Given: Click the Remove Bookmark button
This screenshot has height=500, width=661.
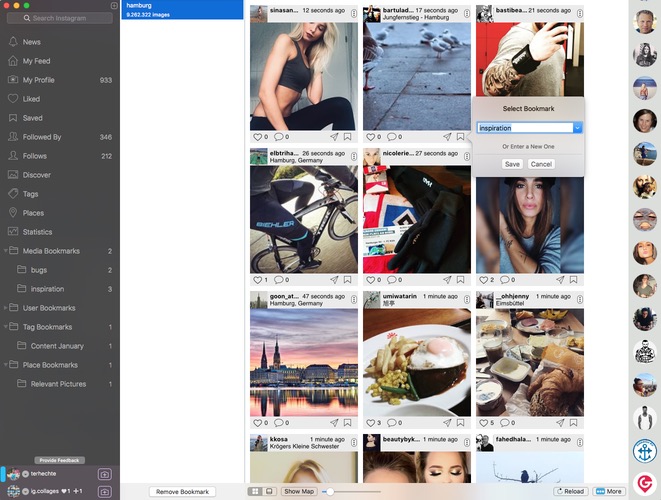Looking at the screenshot, I should 182,492.
